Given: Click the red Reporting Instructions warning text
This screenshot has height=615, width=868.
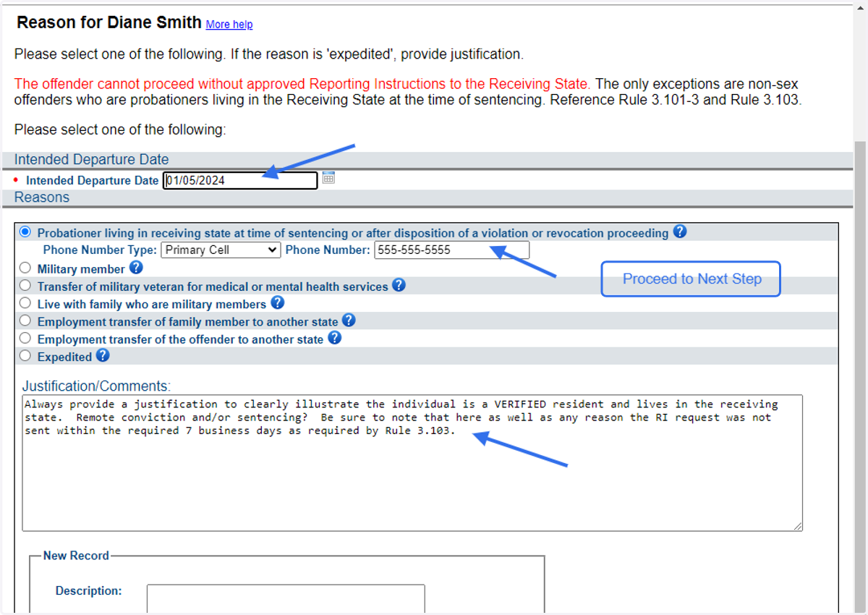Looking at the screenshot, I should 302,83.
